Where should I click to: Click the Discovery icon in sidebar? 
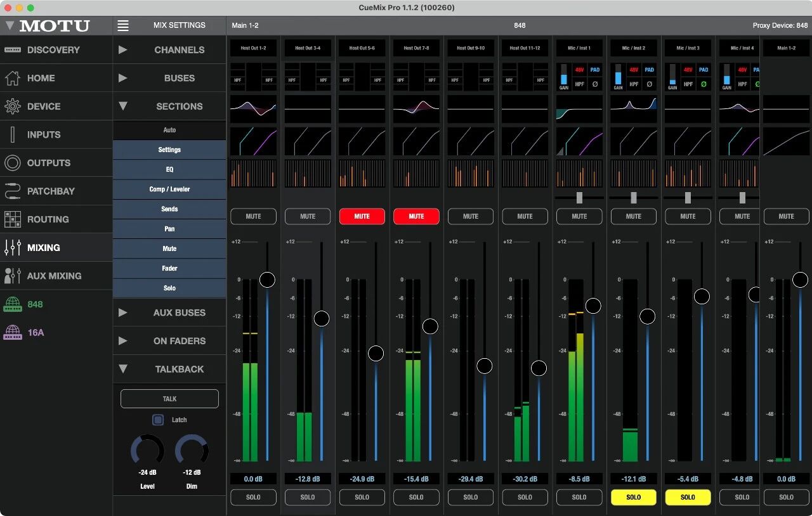click(x=13, y=50)
